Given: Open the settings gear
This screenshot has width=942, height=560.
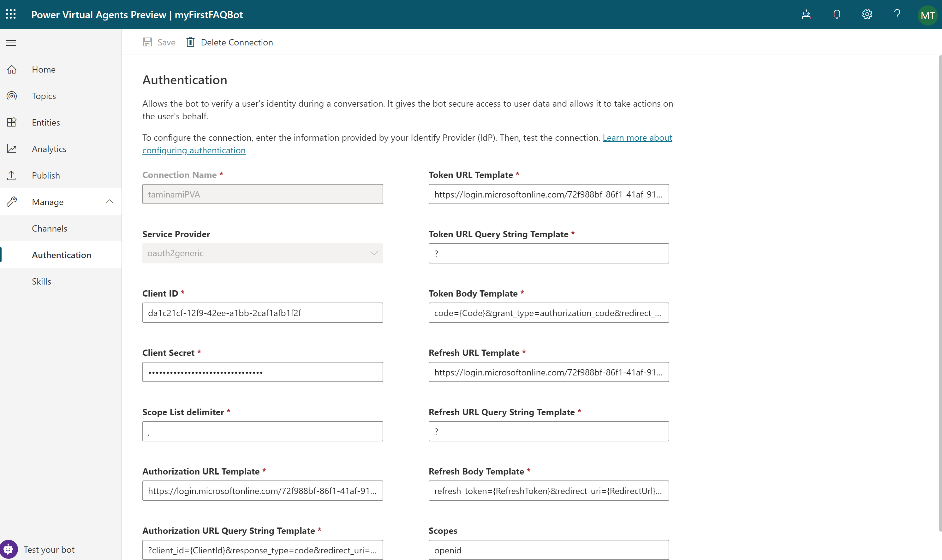Looking at the screenshot, I should (867, 14).
